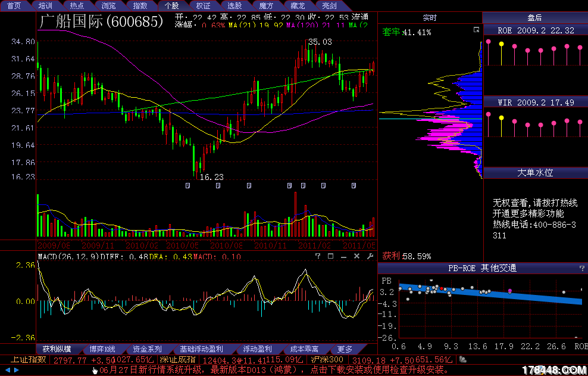Click the MACD panel help question-mark icon
Screen dimensions: 588x376
tap(318, 256)
